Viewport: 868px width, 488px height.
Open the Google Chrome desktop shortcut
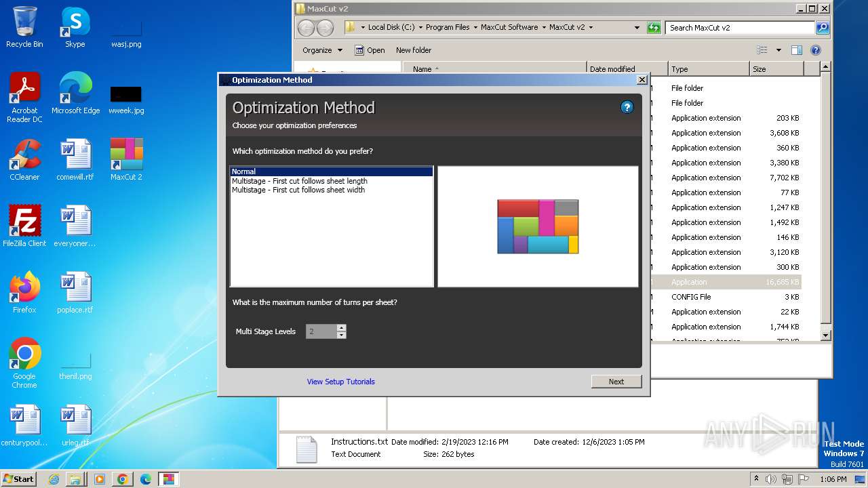[24, 364]
